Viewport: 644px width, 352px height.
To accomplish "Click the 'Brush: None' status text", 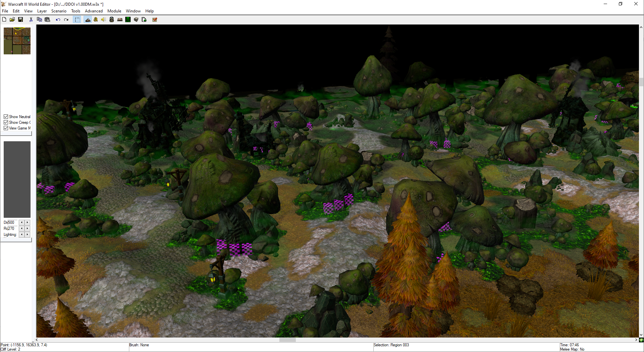I will (139, 345).
